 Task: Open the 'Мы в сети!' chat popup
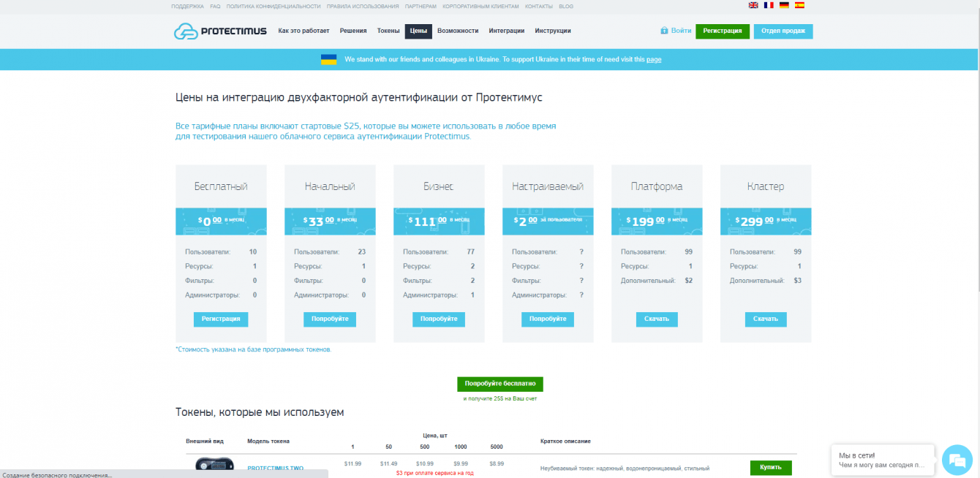tap(883, 460)
